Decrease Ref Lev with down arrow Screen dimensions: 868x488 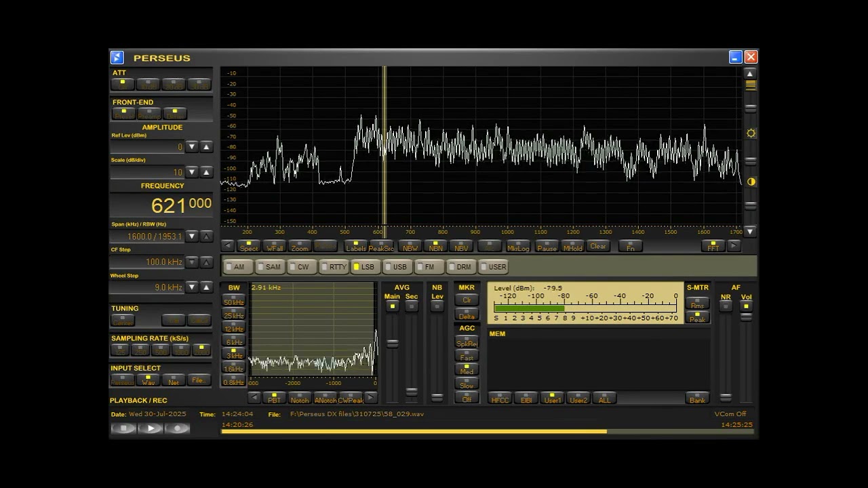click(x=192, y=146)
